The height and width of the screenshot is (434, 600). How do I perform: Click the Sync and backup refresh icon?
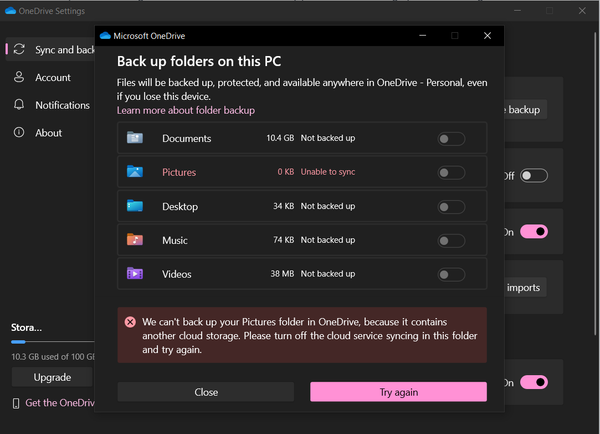[19, 49]
